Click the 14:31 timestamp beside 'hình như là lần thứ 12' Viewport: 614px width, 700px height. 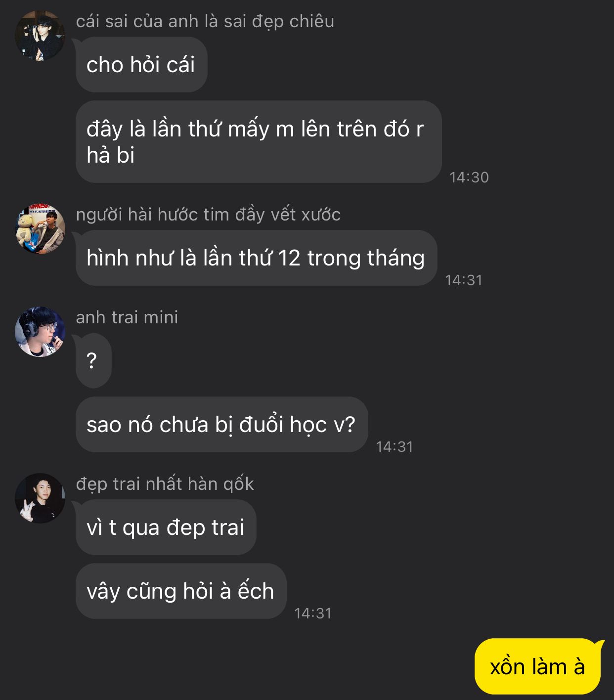[x=464, y=280]
